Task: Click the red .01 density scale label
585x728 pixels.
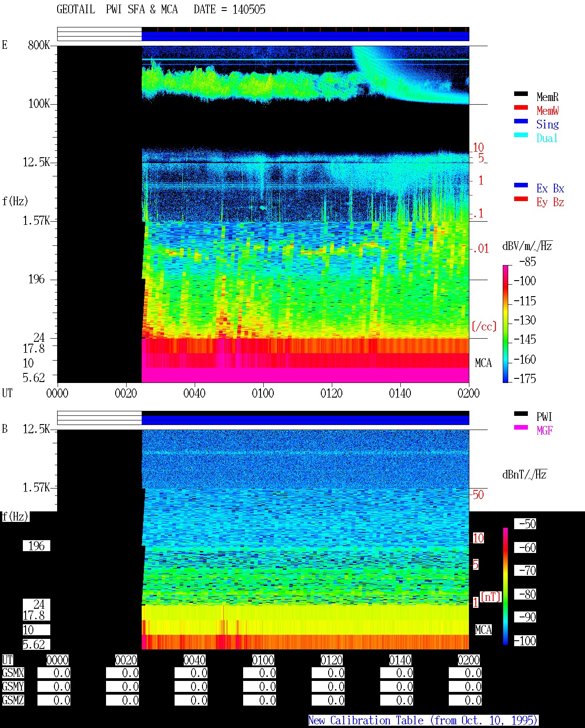Action: pos(480,249)
